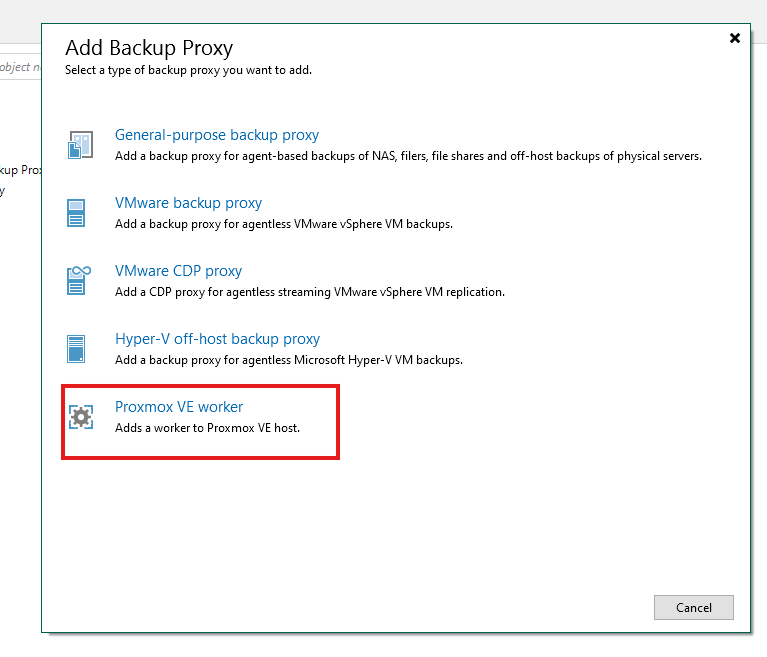Click the 'Select a type of backup proxy' subtitle

pyautogui.click(x=188, y=70)
